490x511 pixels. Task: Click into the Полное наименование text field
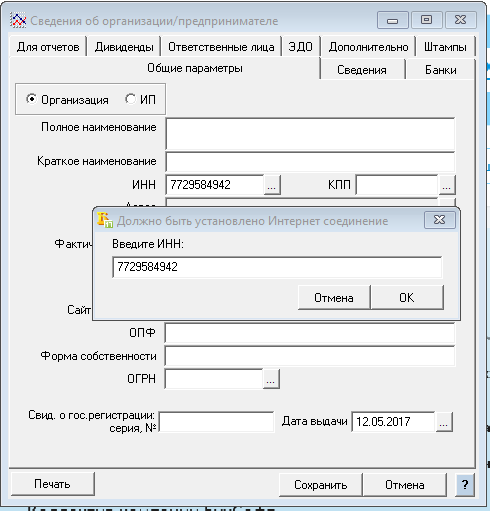[310, 134]
